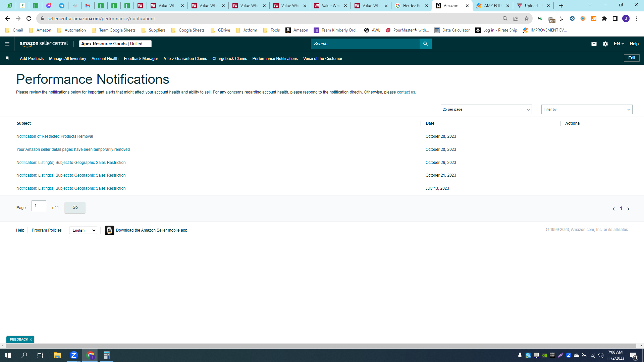
Task: Open Notification of Restricted Products Removal
Action: pos(55,136)
